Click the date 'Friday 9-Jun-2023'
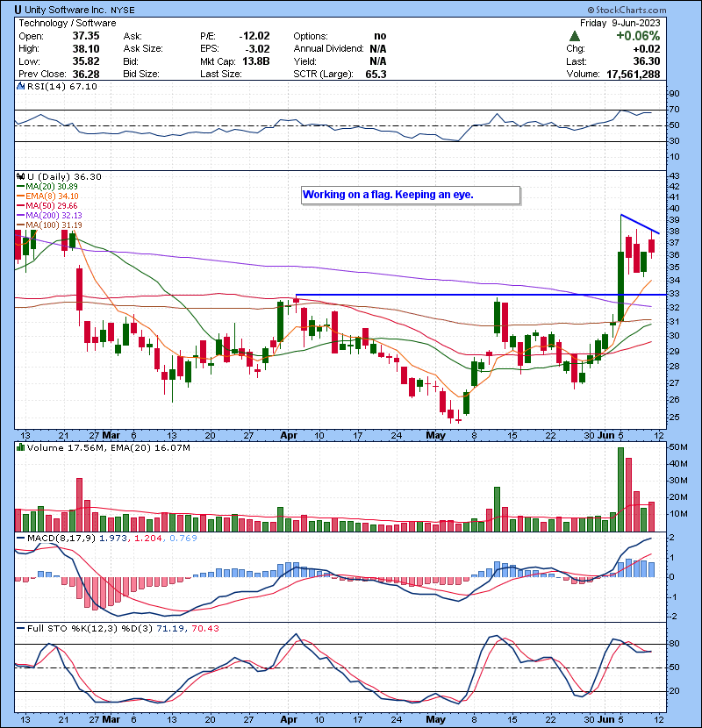The image size is (702, 728). [x=620, y=23]
